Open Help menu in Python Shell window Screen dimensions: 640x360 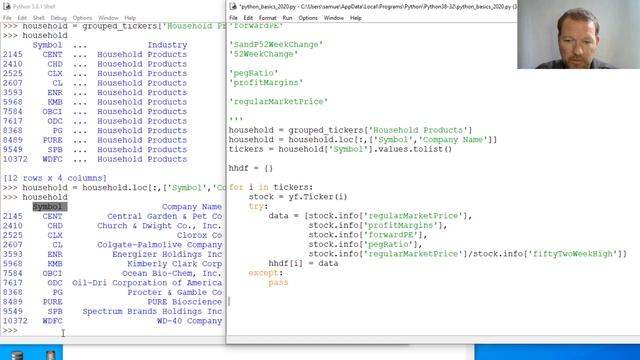[130, 18]
